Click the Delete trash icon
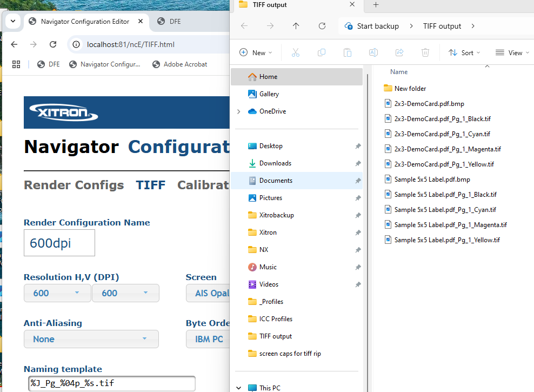Viewport: 534px width, 392px height. pos(425,52)
